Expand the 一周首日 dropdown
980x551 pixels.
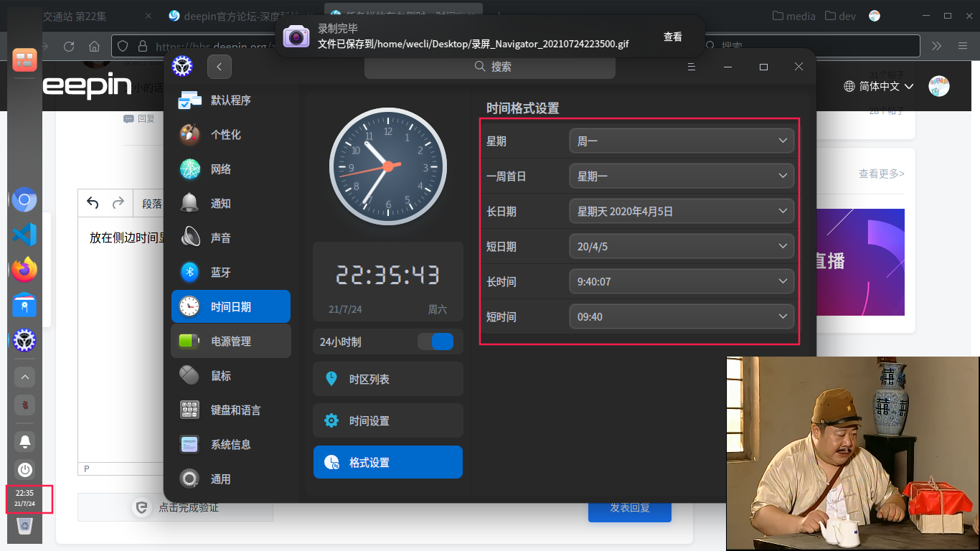click(x=682, y=176)
